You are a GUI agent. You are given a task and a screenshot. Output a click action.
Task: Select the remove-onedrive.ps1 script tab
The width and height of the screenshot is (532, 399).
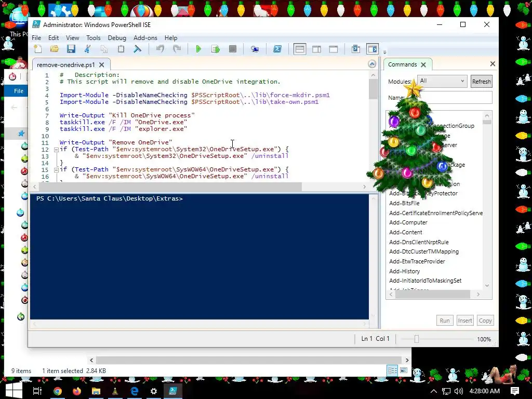pyautogui.click(x=66, y=64)
